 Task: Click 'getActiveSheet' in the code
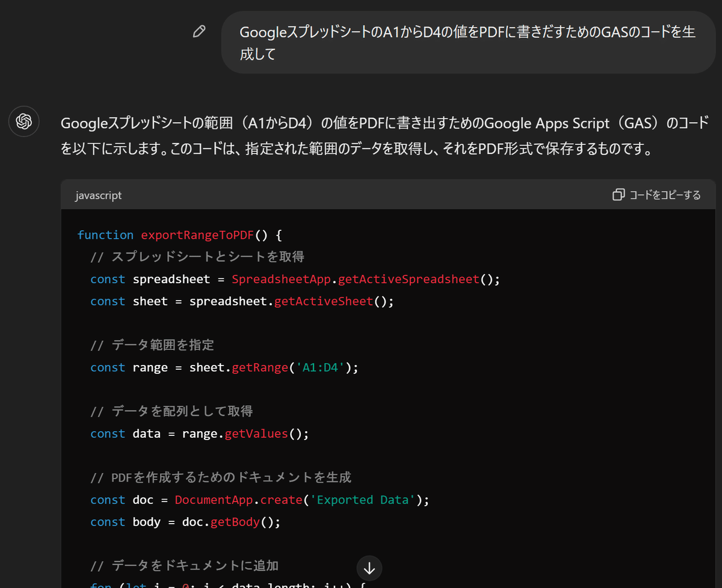point(324,302)
